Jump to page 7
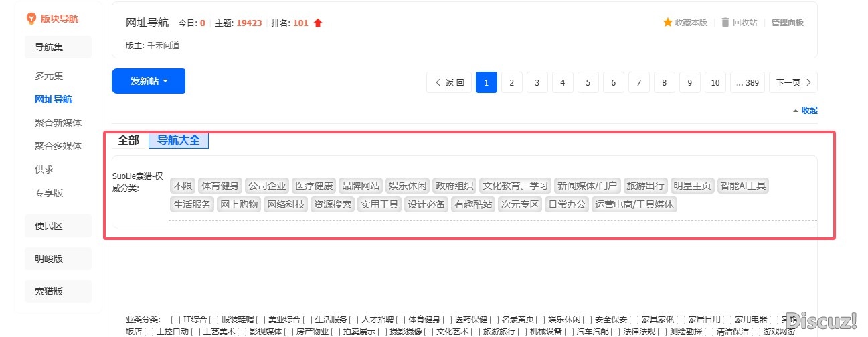The image size is (868, 337). 639,82
